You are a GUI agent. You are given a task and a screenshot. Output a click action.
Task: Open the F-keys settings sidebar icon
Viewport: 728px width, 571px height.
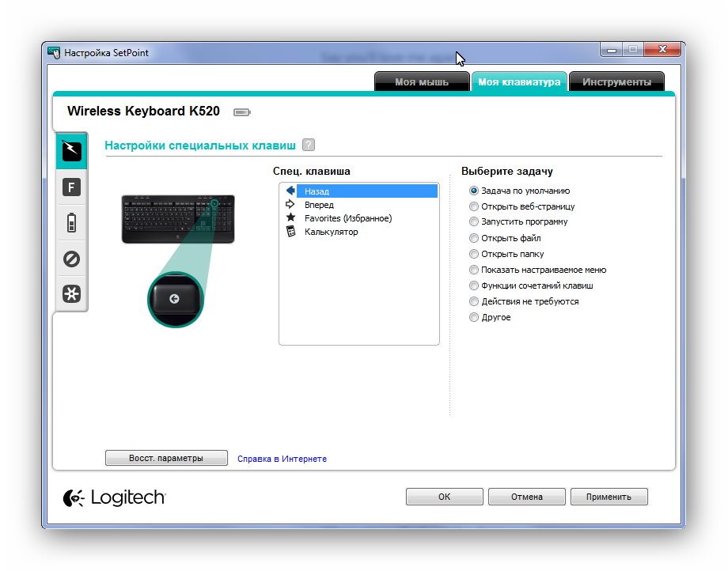[71, 187]
